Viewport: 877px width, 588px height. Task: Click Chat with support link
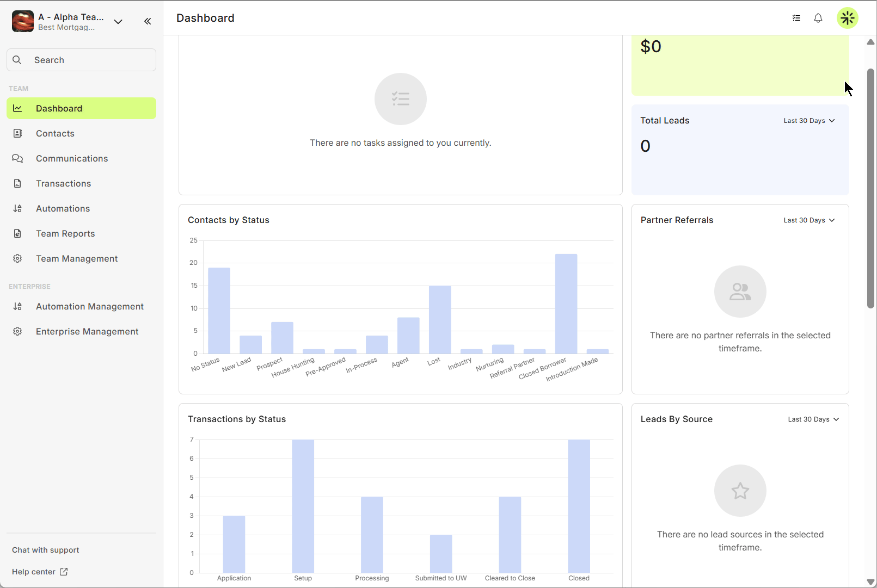tap(46, 550)
